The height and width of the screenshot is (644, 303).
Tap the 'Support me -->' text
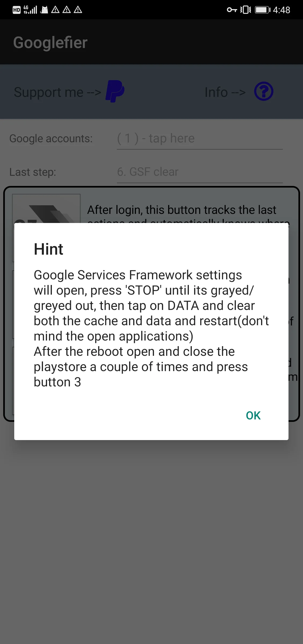point(57,92)
